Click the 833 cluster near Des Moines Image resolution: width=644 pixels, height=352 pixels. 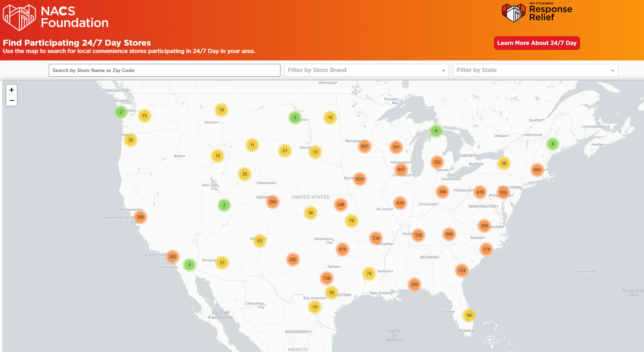360,179
